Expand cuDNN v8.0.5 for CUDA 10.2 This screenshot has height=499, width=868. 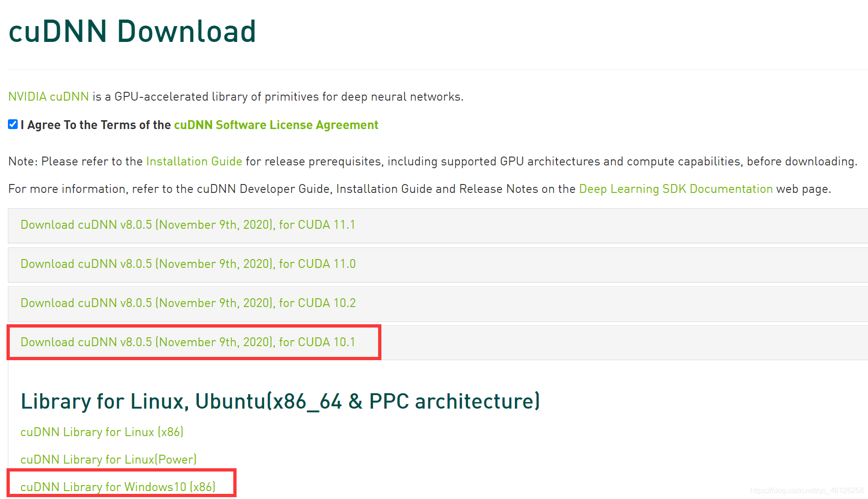188,303
